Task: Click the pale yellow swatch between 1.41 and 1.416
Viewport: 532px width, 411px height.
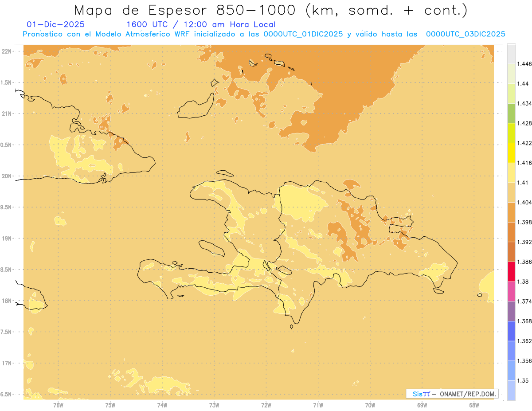Action: (x=511, y=172)
